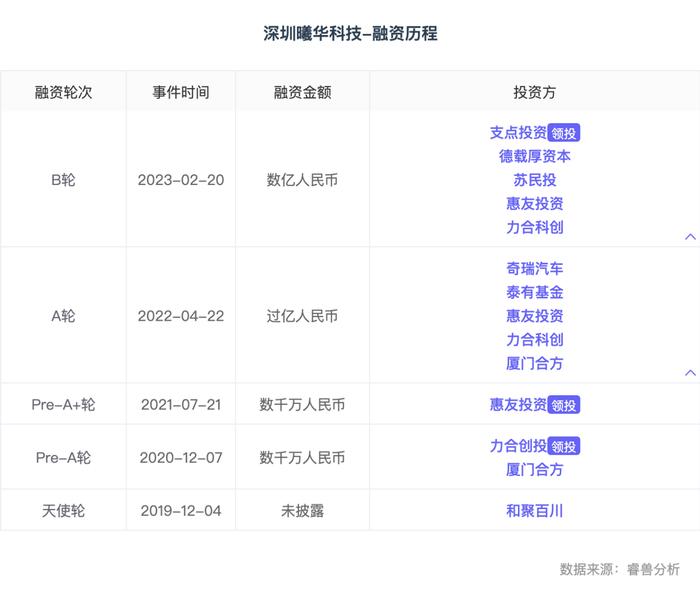Viewport: 700px width, 606px height.
Task: Open 泰有基金 investor link
Action: [535, 292]
